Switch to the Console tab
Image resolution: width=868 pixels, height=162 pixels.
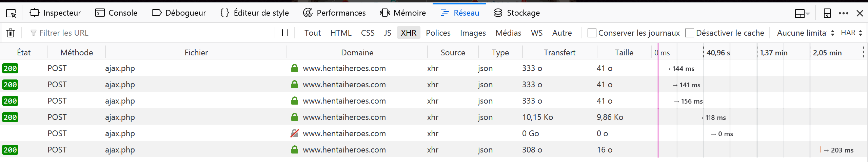(x=116, y=13)
